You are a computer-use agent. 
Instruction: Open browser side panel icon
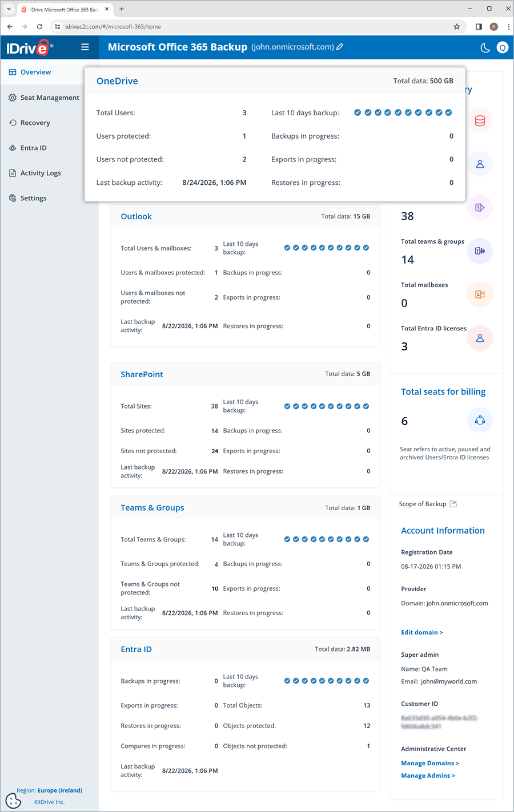click(479, 26)
